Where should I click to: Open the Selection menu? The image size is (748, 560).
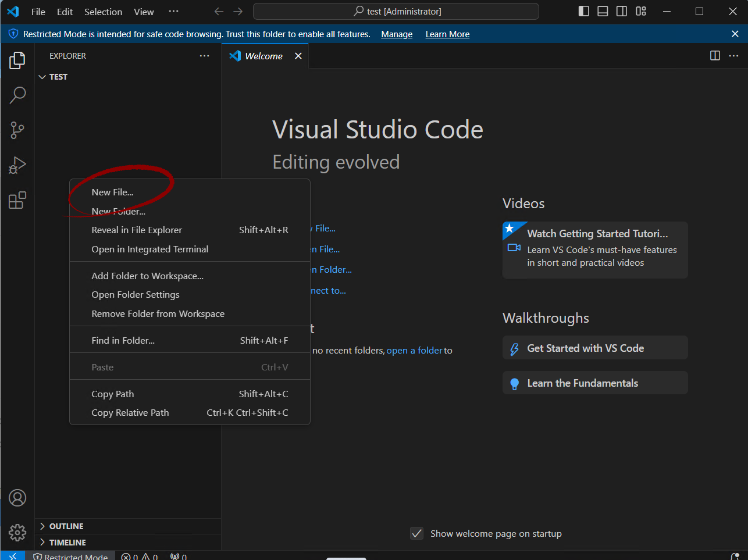click(103, 12)
